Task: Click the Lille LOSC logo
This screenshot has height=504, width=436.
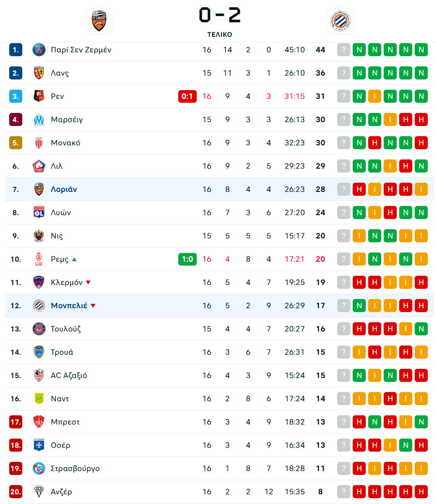Action: 39,166
